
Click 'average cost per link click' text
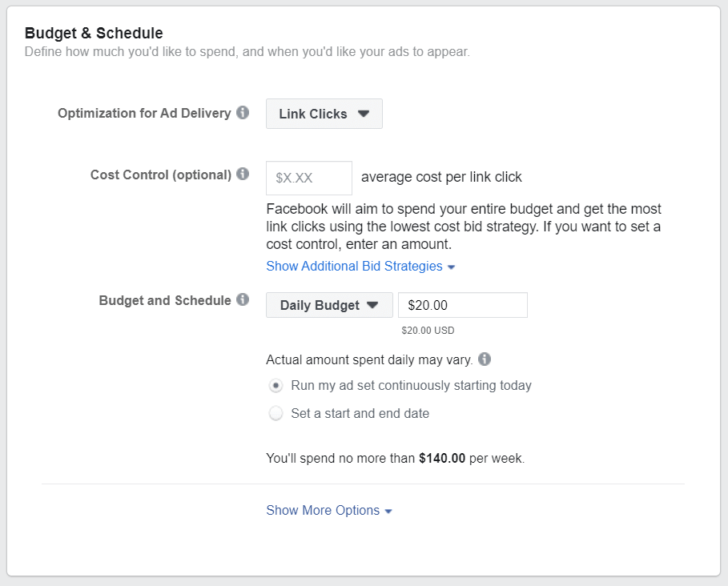point(441,177)
